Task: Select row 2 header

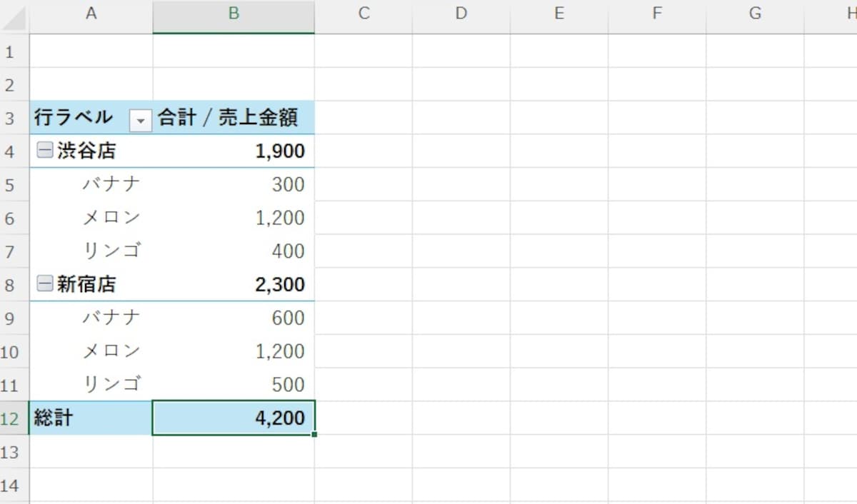Action: (x=14, y=84)
